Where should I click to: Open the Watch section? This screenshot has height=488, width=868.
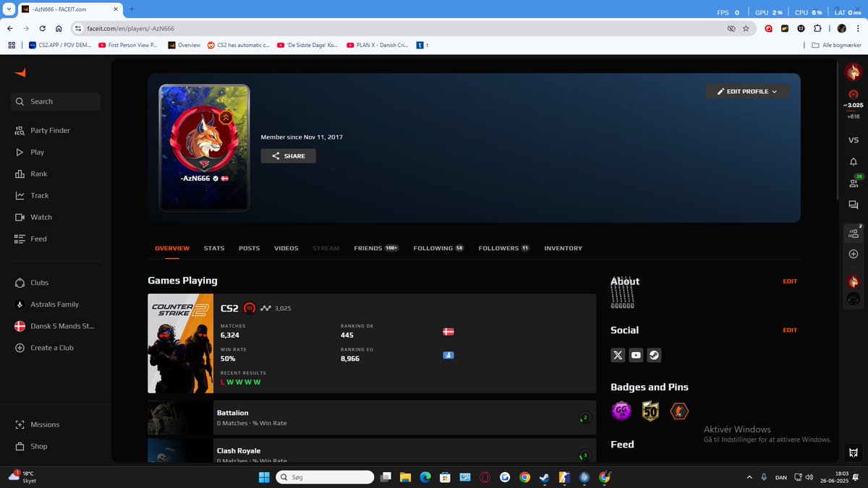coord(33,218)
